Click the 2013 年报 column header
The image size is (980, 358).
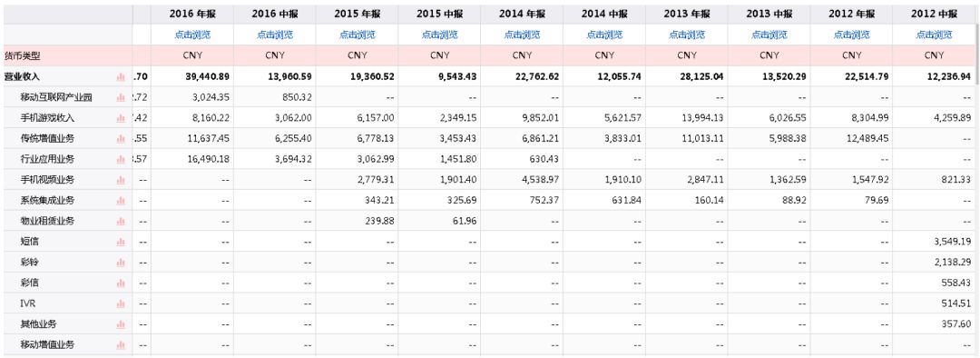[687, 15]
